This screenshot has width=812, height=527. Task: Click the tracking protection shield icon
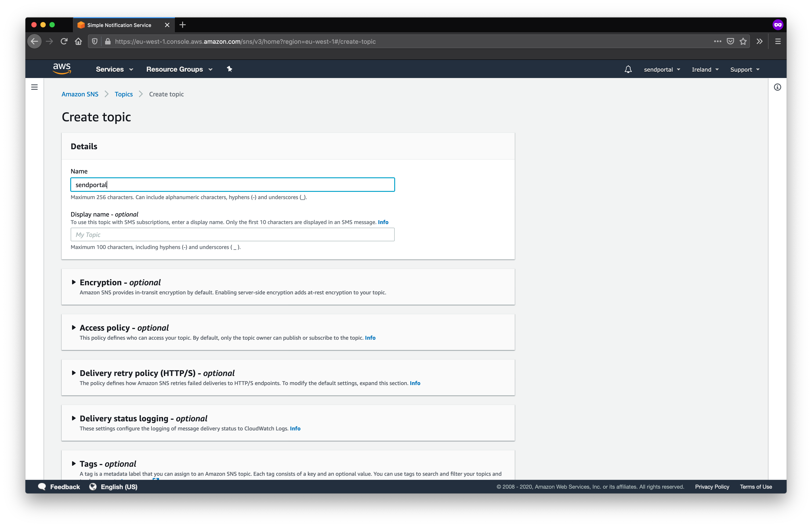pos(94,41)
